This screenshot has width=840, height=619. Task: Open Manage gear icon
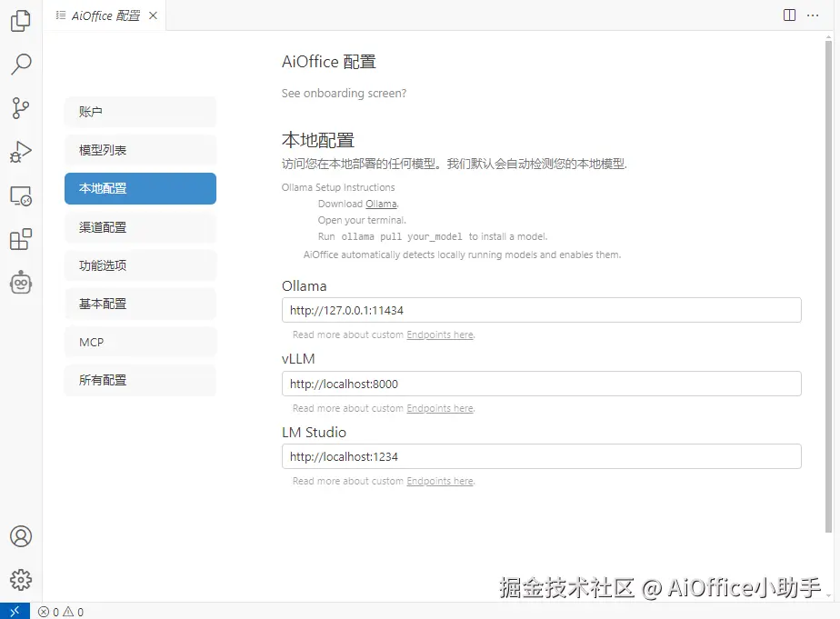point(21,580)
